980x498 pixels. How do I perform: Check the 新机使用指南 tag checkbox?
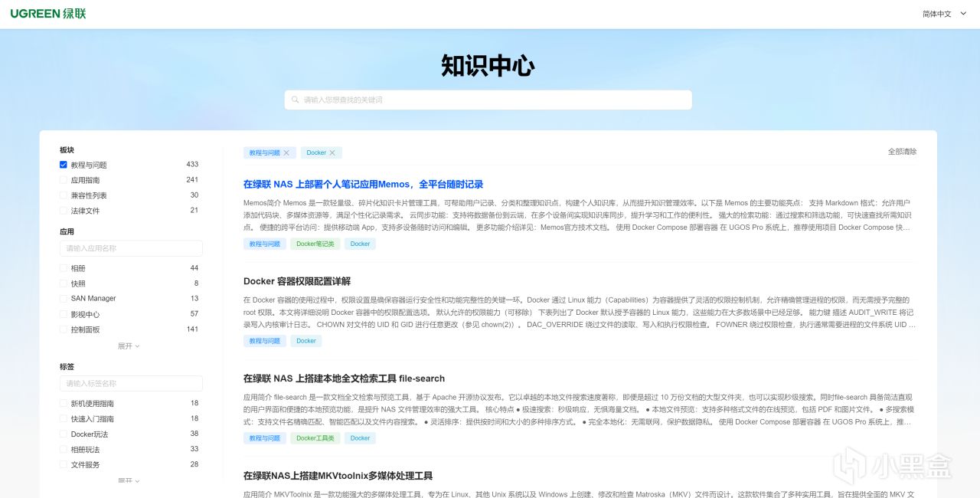point(64,404)
